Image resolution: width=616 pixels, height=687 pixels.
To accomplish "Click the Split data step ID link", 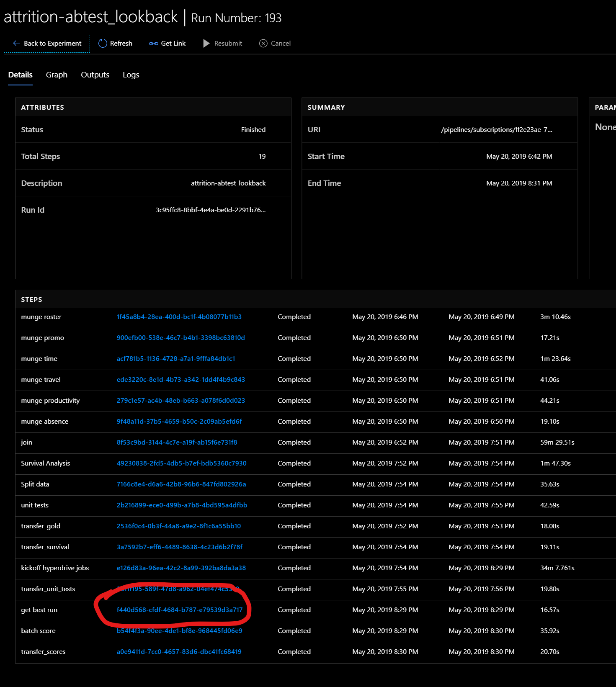I will 181,484.
